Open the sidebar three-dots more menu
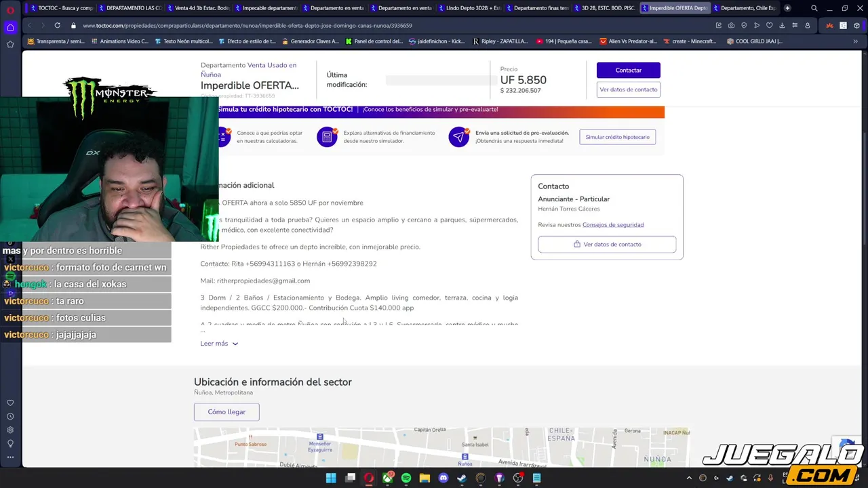The height and width of the screenshot is (488, 868). pos(10,457)
